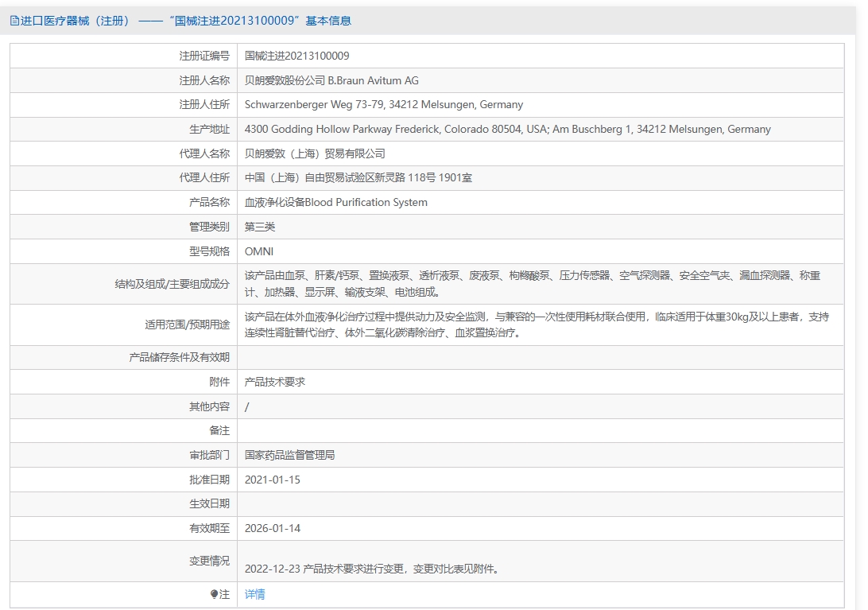The width and height of the screenshot is (868, 610).
Task: Select agent name 贝朗爱敦(上海)贸易有限公司
Action: (x=315, y=153)
